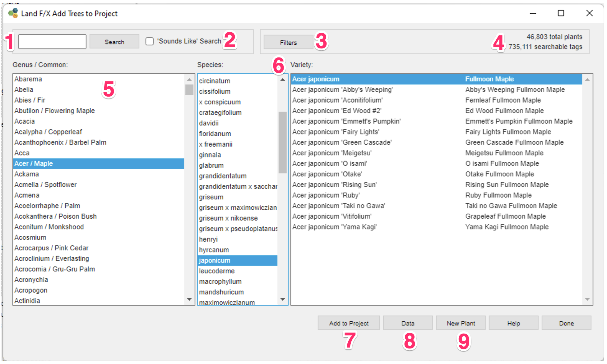Choose Acer japonicum 'Vitifolium' variety
607x364 pixels.
(436, 216)
